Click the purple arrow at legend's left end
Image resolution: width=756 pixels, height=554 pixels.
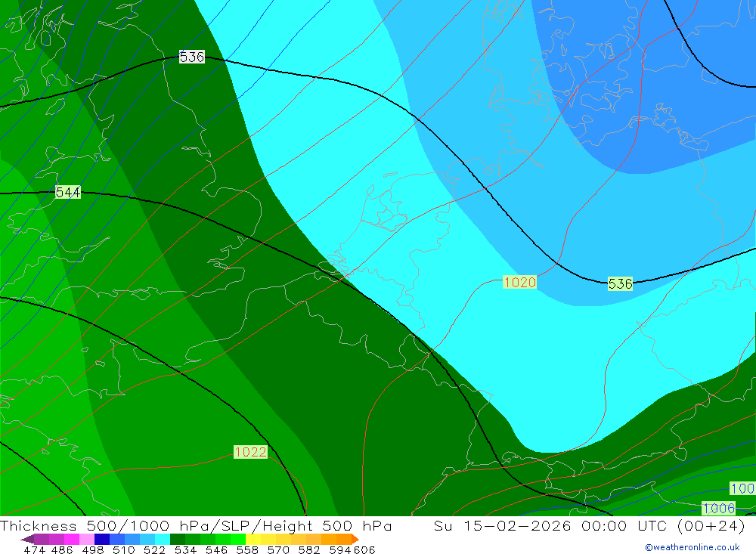pyautogui.click(x=27, y=539)
